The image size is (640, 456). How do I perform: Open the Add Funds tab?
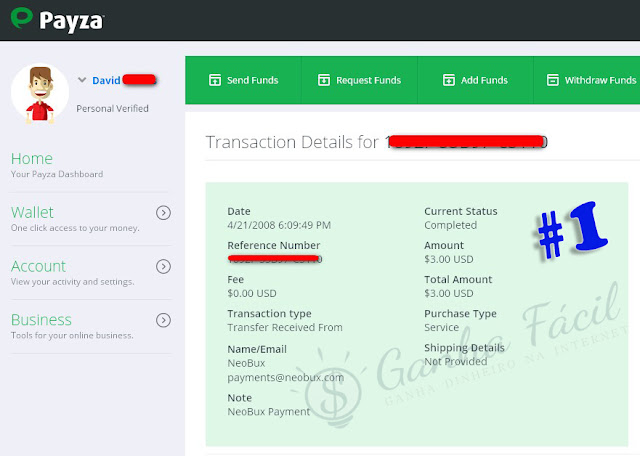(476, 80)
